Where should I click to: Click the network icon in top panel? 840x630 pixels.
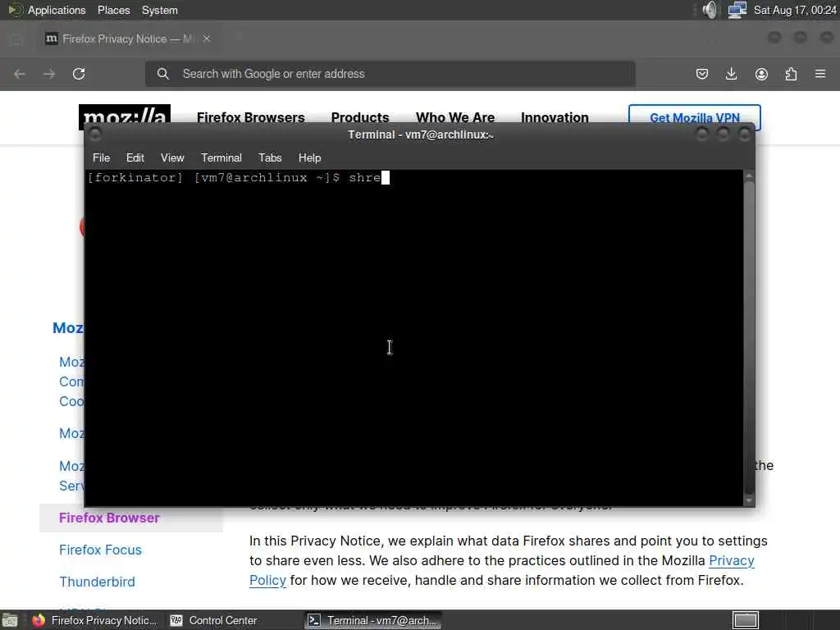[x=737, y=10]
